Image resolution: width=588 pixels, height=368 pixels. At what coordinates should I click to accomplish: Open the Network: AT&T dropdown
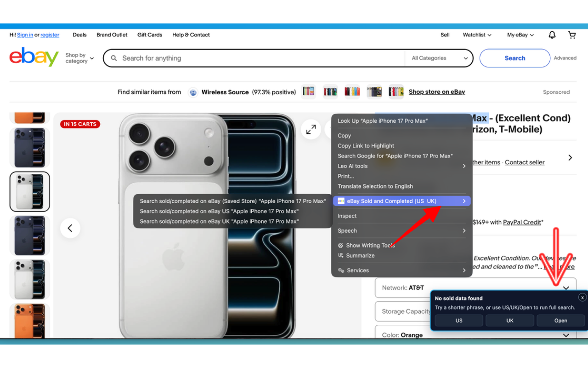475,287
